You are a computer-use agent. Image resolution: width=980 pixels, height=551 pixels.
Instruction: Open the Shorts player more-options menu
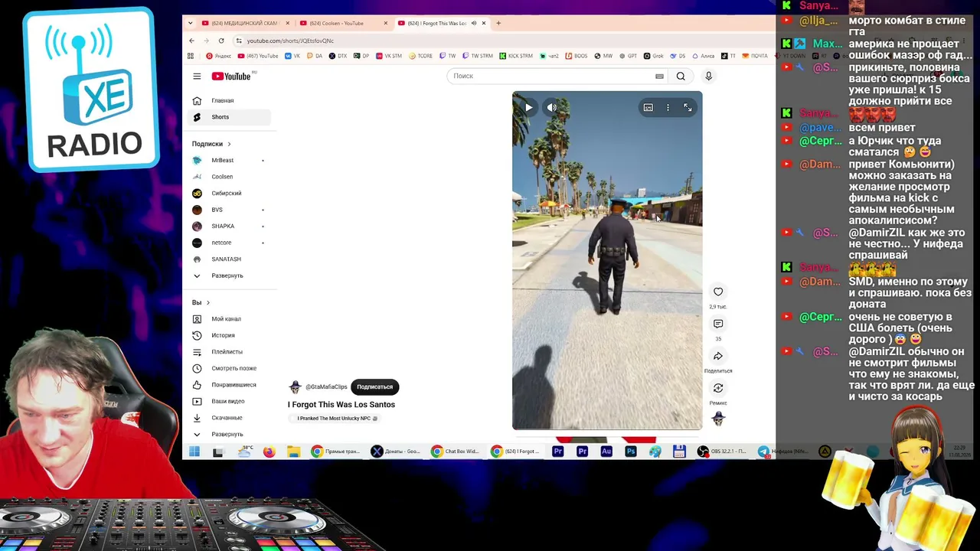pyautogui.click(x=668, y=108)
